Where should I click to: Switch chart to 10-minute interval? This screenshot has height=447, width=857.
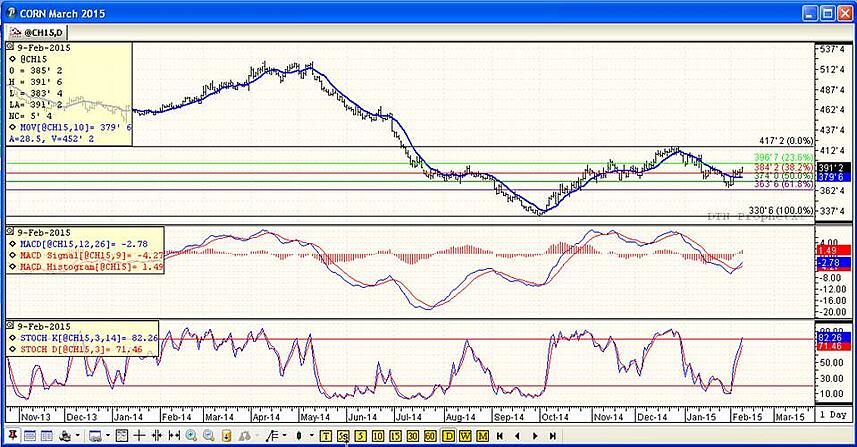[x=378, y=436]
